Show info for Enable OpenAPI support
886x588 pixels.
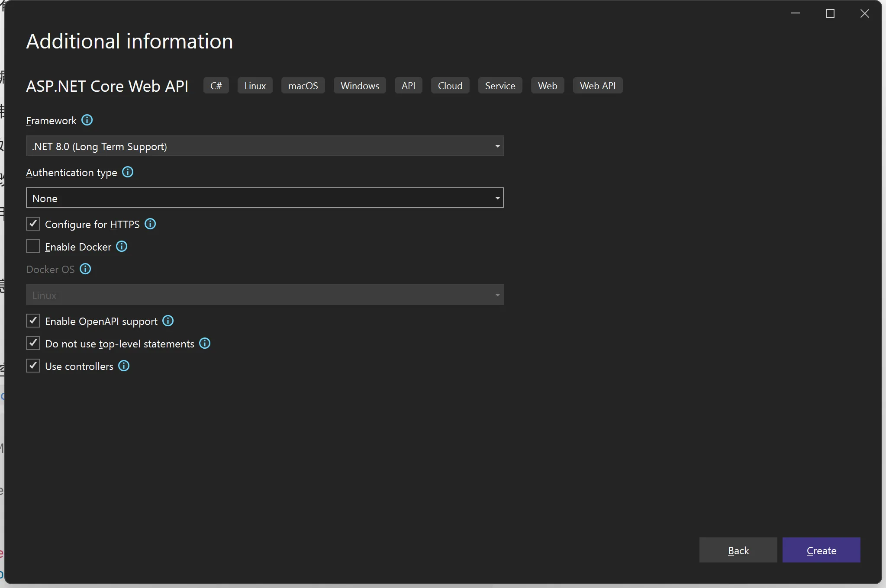pos(168,321)
